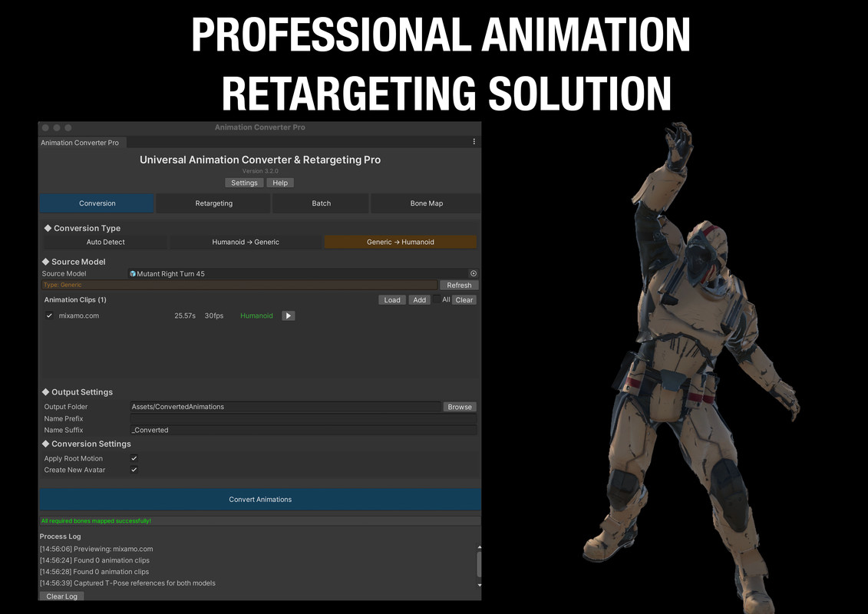Open the three-dot window options menu

[474, 142]
